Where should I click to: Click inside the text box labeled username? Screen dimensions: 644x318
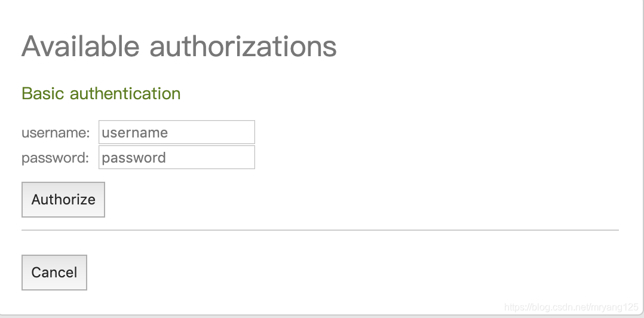tap(177, 132)
